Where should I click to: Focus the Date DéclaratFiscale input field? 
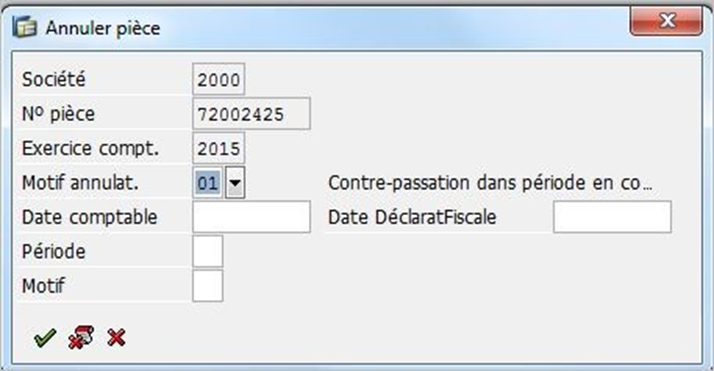(x=612, y=217)
